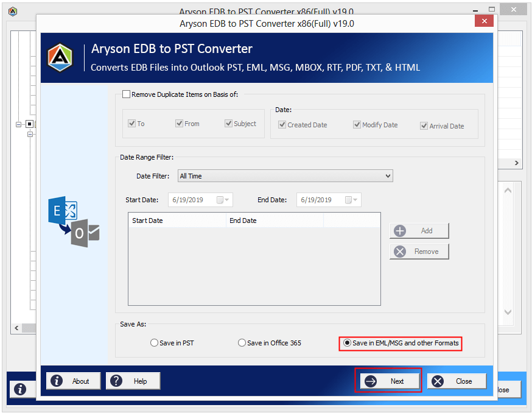Close the dialog with the red X
Viewport: 532px width, 413px height.
coord(484,21)
